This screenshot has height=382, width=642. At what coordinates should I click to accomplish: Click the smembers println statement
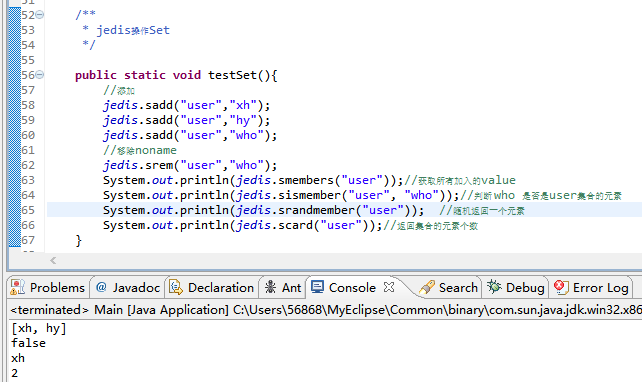253,180
